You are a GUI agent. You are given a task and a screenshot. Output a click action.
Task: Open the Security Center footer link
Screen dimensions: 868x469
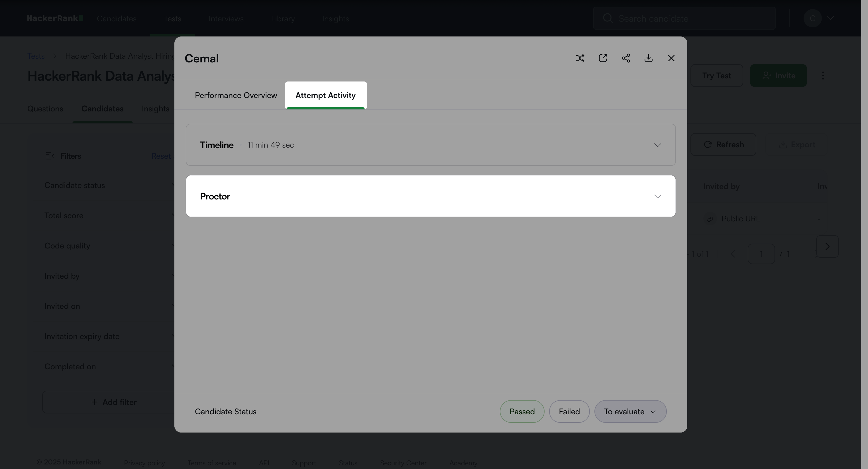[403, 463]
